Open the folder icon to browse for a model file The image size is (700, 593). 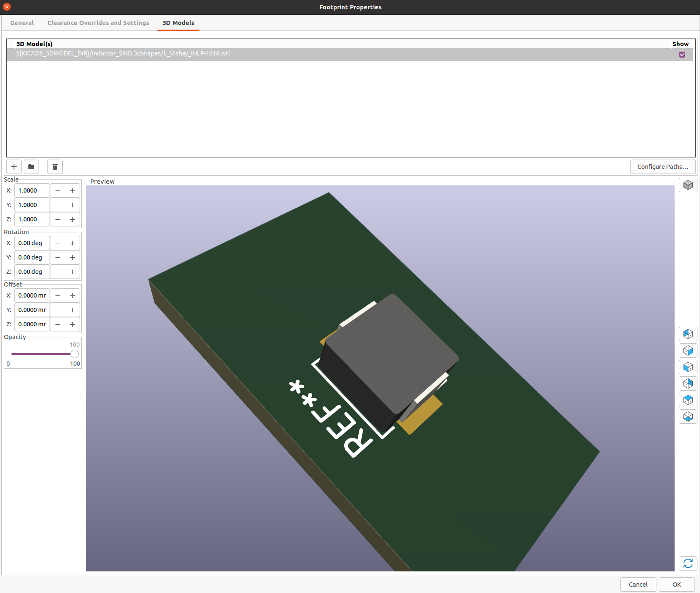[31, 167]
